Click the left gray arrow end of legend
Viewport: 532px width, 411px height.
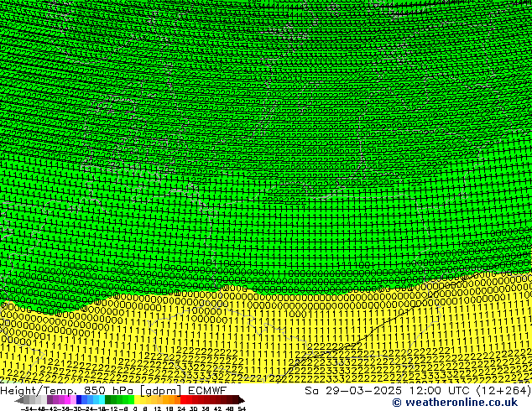click(x=19, y=400)
